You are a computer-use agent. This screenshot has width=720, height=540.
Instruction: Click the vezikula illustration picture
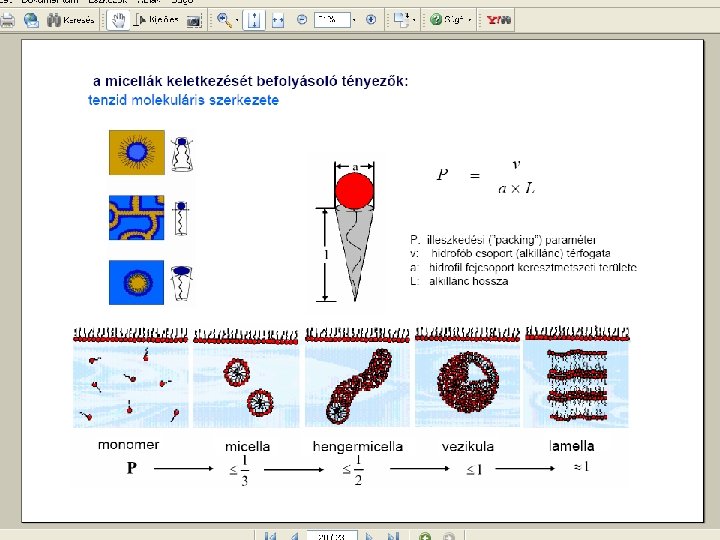(x=467, y=377)
